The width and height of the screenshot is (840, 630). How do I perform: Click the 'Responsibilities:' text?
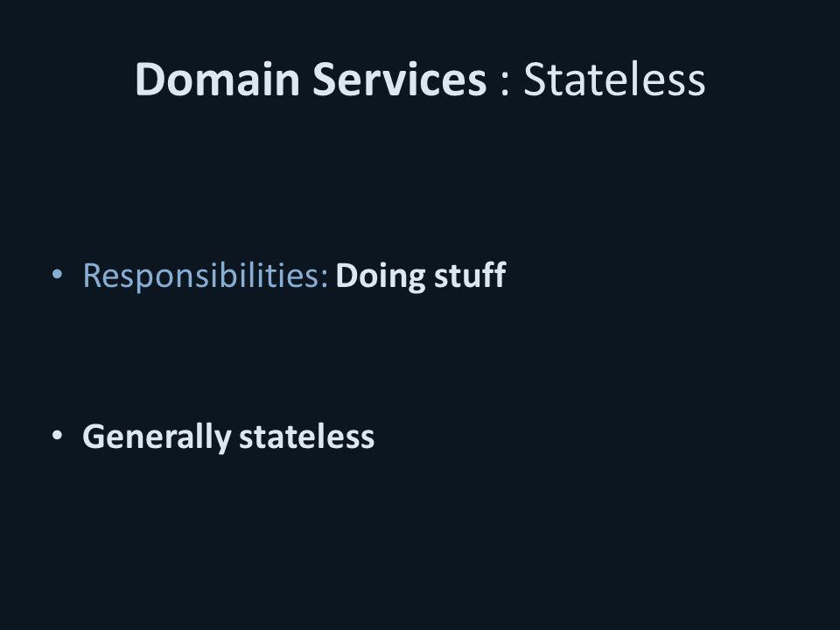(x=205, y=276)
